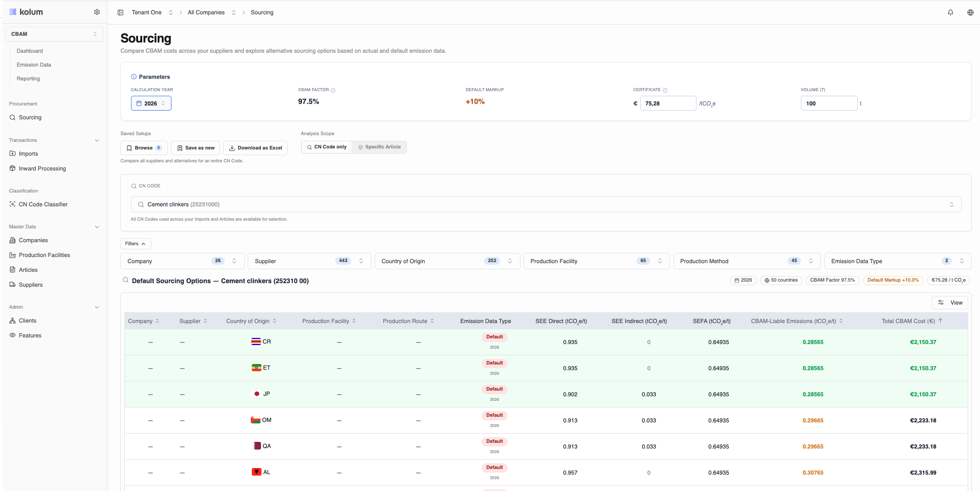This screenshot has width=980, height=491.
Task: Open Inward Processing page
Action: pyautogui.click(x=42, y=168)
